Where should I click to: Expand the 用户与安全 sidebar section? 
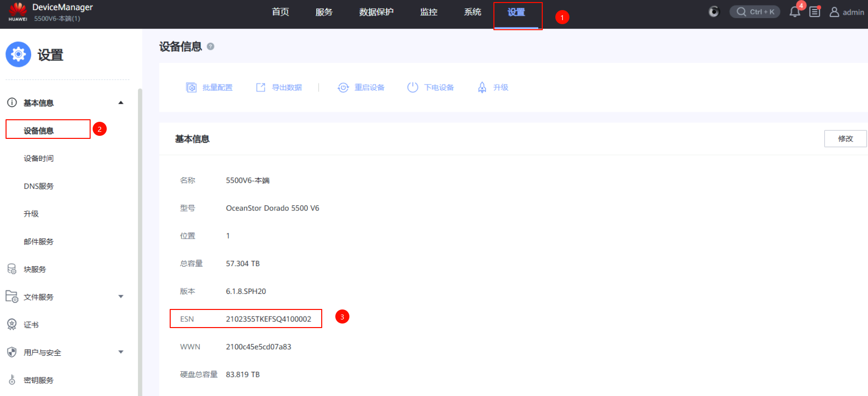pos(121,352)
